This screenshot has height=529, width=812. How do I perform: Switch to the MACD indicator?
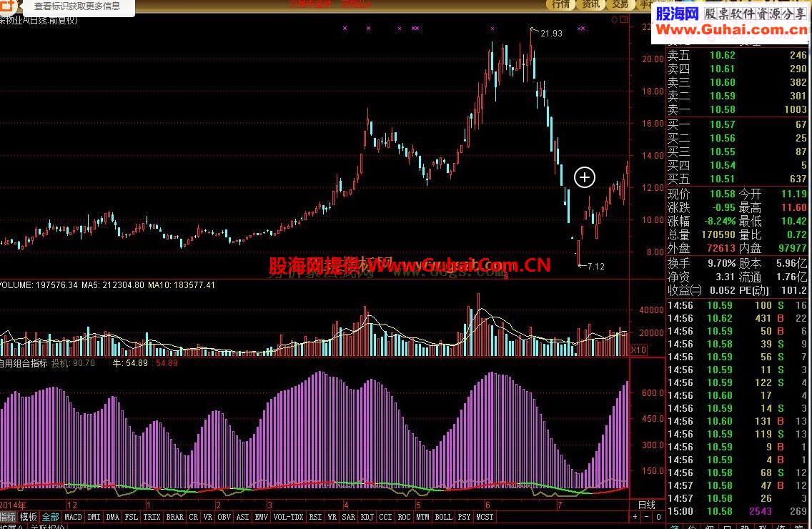pyautogui.click(x=73, y=517)
